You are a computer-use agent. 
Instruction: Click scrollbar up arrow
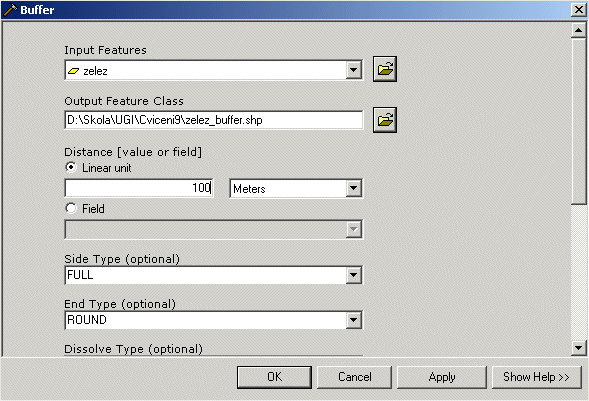(578, 30)
